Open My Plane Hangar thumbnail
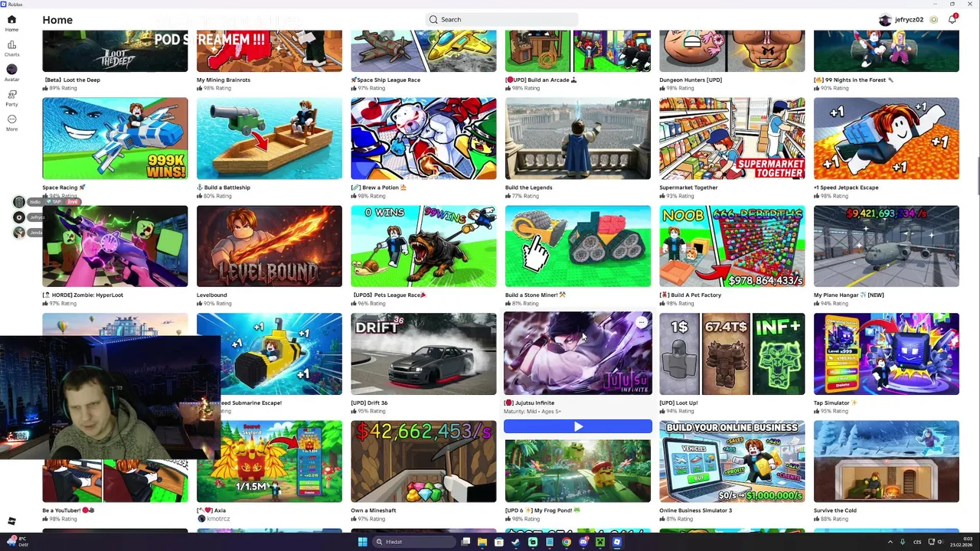The width and height of the screenshot is (980, 551). [x=887, y=246]
